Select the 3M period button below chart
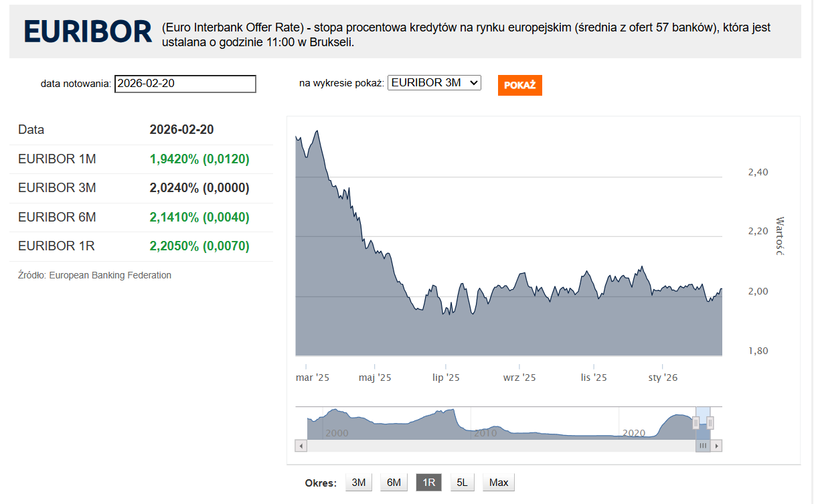This screenshot has height=504, width=814. [x=359, y=483]
